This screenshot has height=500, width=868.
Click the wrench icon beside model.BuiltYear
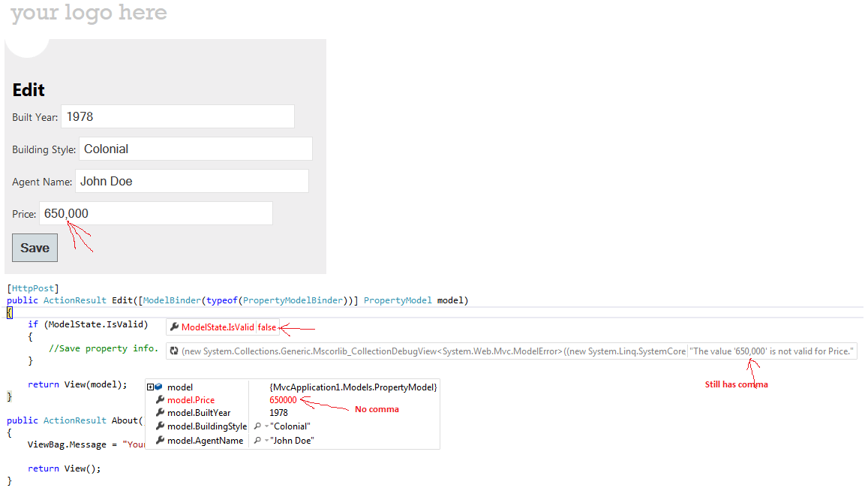(159, 412)
